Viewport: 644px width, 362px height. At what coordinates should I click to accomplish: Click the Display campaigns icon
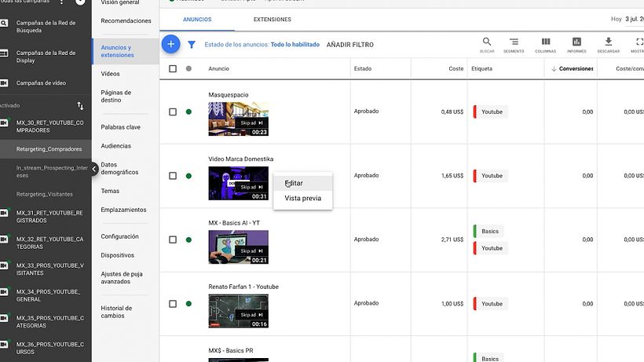pos(4,53)
